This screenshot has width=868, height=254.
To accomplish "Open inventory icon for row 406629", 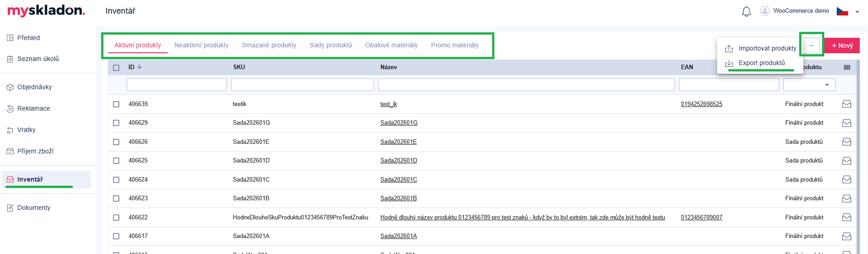I will 847,123.
